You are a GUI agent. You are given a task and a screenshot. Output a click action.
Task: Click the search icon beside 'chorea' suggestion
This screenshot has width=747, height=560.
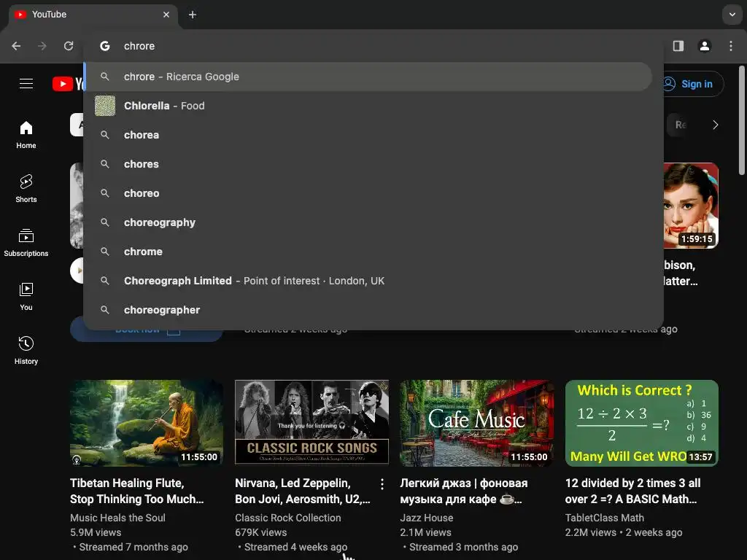pos(105,135)
